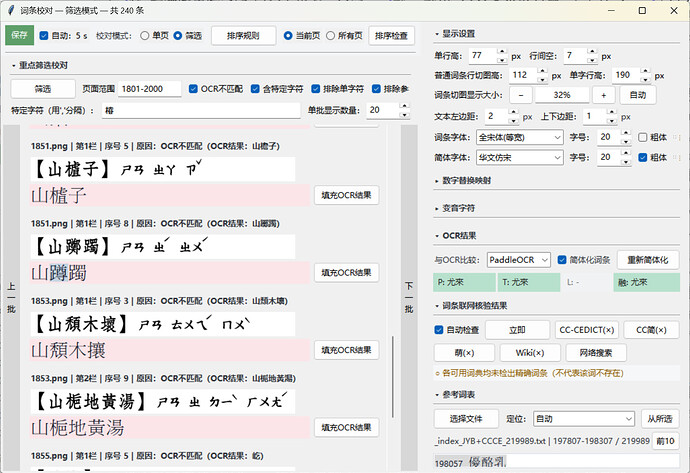Uncheck the OCR不匹配 filter checkbox
Image resolution: width=690 pixels, height=473 pixels.
193,89
